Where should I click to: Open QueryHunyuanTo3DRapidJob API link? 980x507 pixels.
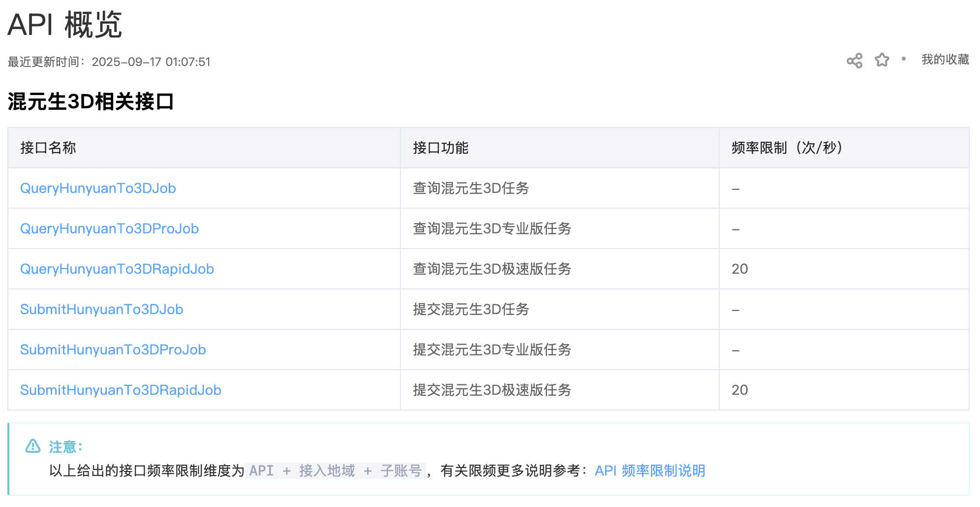[117, 269]
